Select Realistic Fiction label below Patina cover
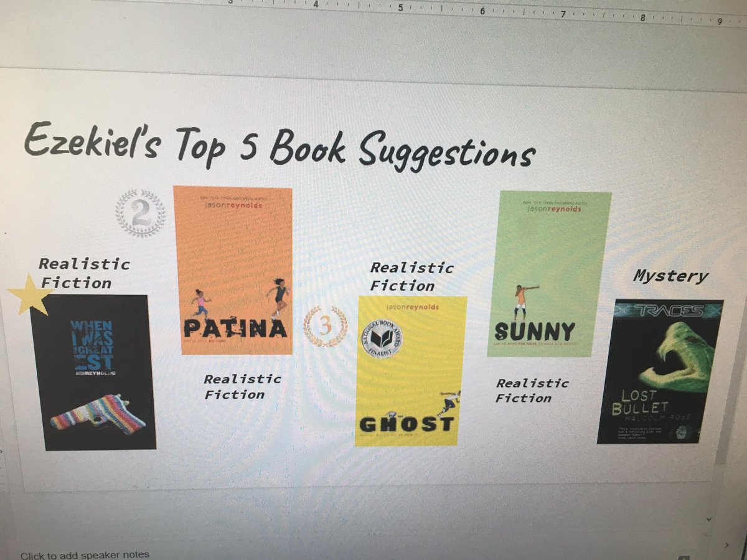 242,386
